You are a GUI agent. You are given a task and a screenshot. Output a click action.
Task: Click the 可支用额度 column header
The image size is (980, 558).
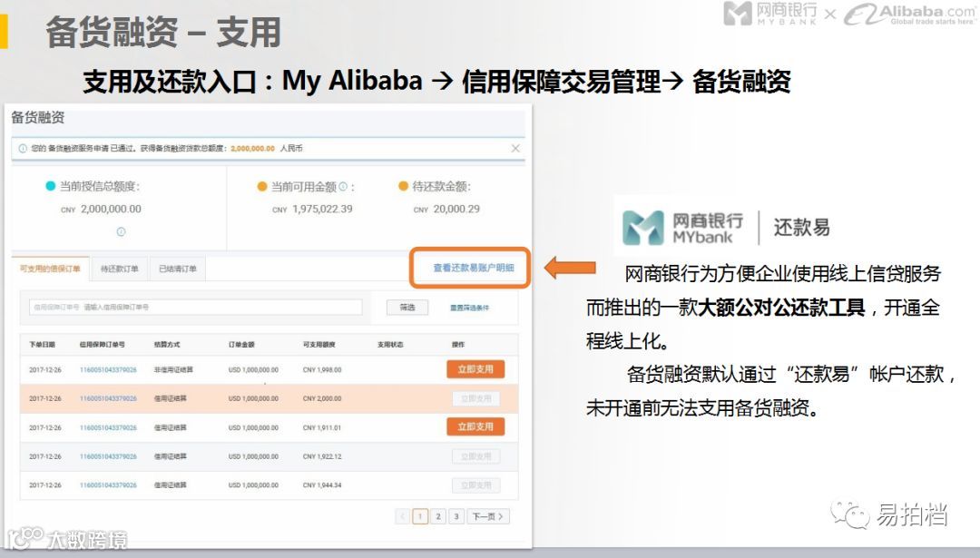[318, 345]
